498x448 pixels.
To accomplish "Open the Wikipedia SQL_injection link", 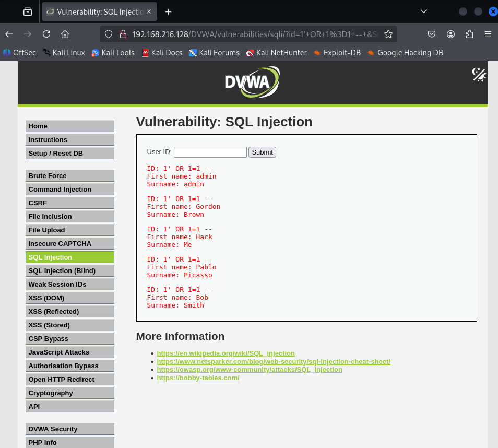I will click(x=226, y=353).
